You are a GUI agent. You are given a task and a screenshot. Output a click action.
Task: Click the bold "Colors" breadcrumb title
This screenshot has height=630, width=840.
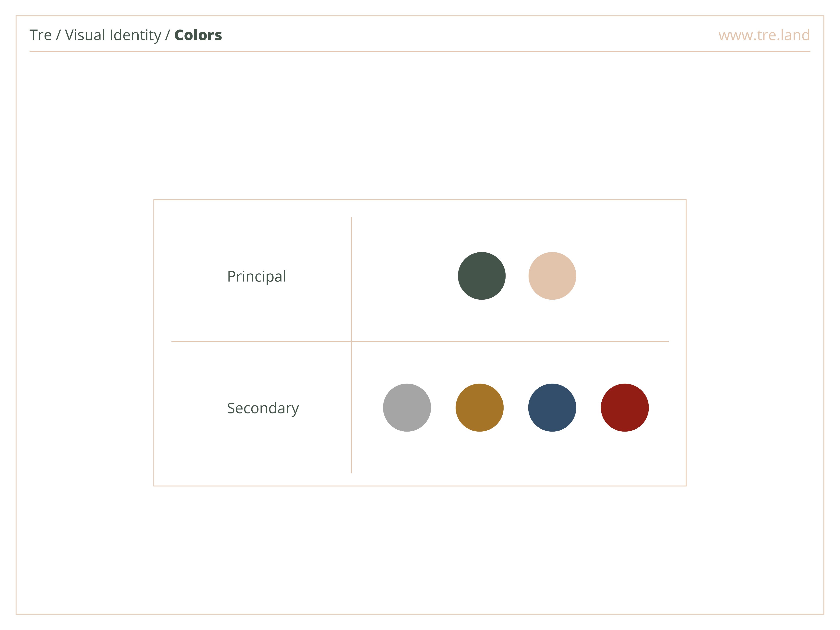198,35
